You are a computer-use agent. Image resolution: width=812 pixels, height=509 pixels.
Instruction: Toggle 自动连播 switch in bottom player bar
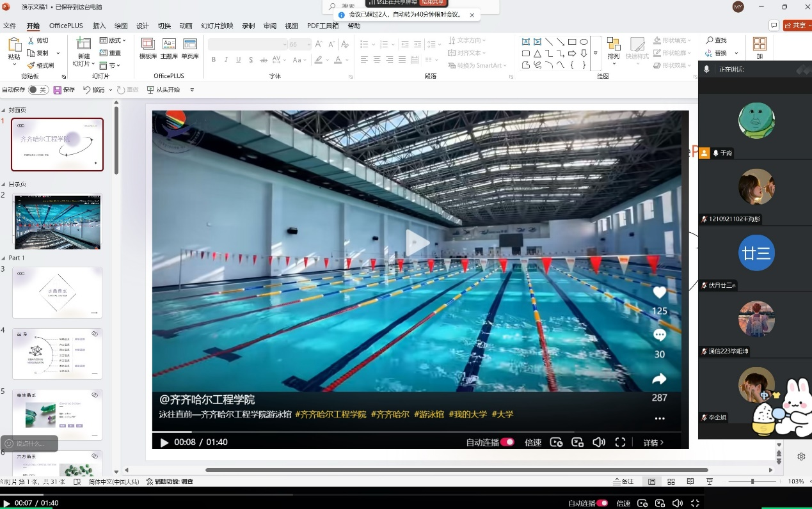click(x=602, y=503)
